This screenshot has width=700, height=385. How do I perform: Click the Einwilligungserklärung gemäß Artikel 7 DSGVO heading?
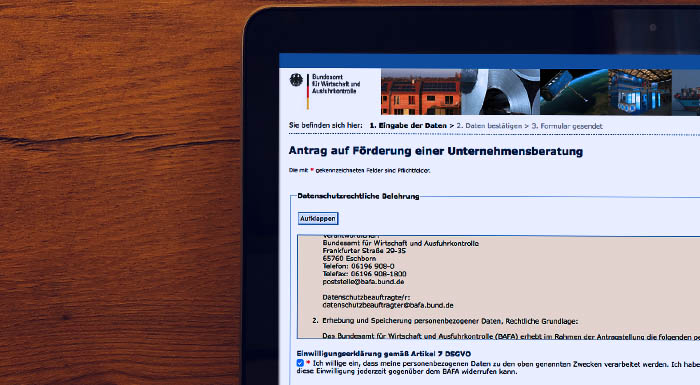(x=384, y=354)
